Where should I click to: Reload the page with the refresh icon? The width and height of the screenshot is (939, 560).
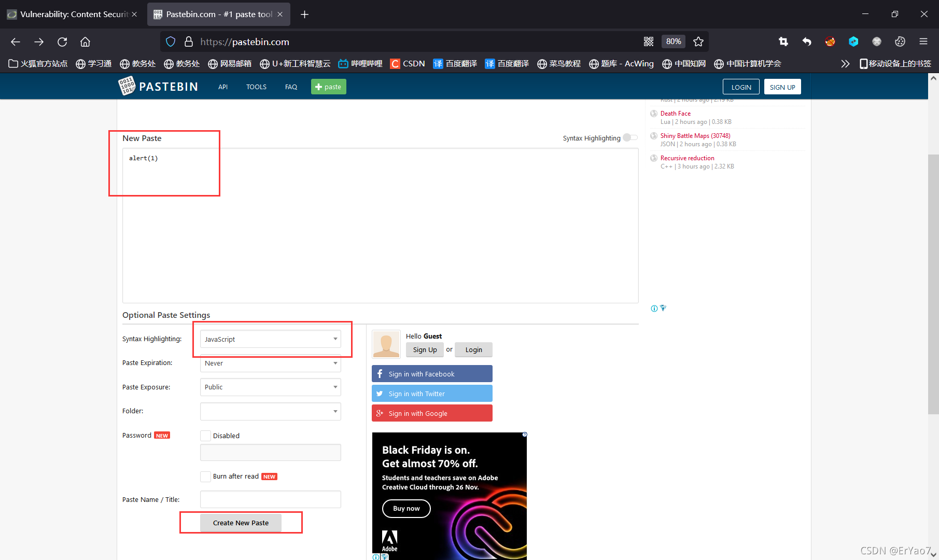[62, 41]
